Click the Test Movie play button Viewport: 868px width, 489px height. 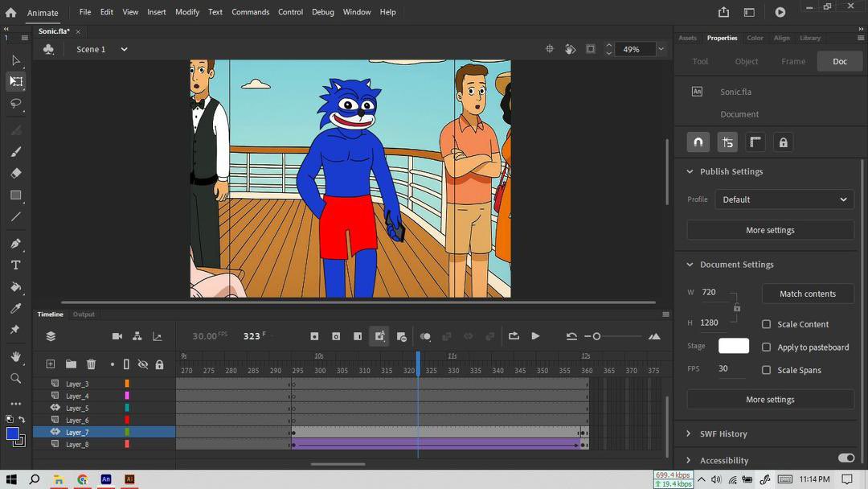[780, 11]
